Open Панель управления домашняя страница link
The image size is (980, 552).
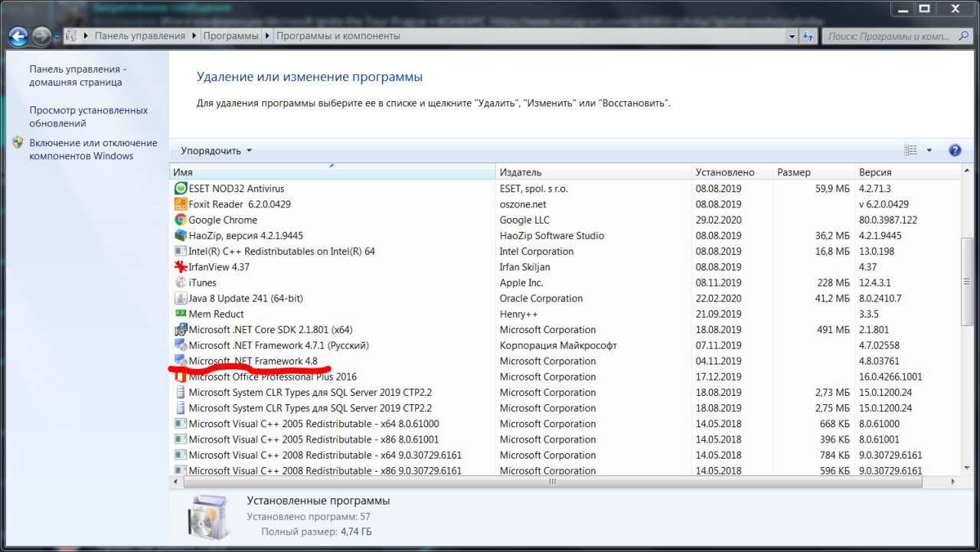[78, 76]
